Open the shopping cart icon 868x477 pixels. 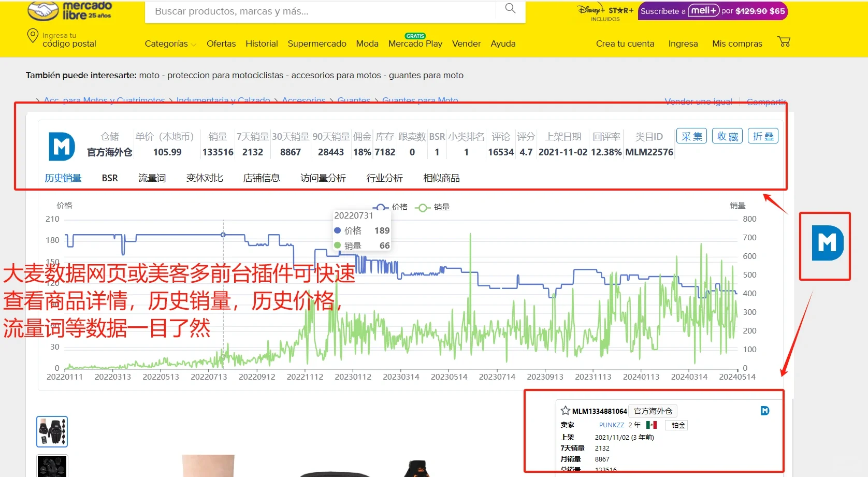click(784, 42)
